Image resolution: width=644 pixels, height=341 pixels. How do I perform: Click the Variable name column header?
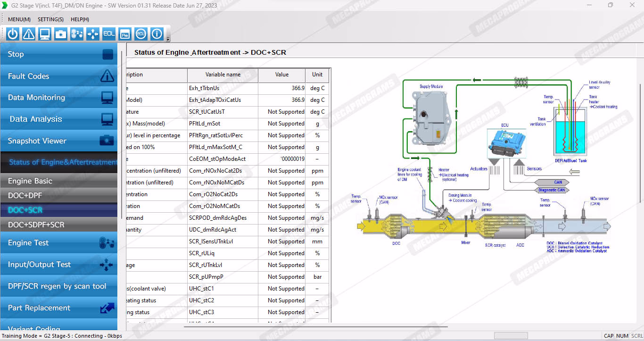223,75
